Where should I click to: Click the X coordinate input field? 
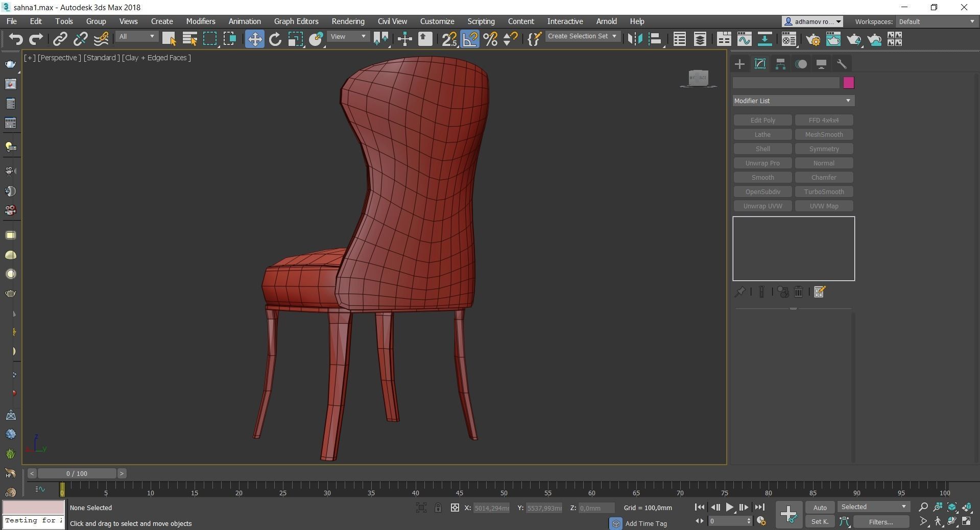pyautogui.click(x=491, y=508)
